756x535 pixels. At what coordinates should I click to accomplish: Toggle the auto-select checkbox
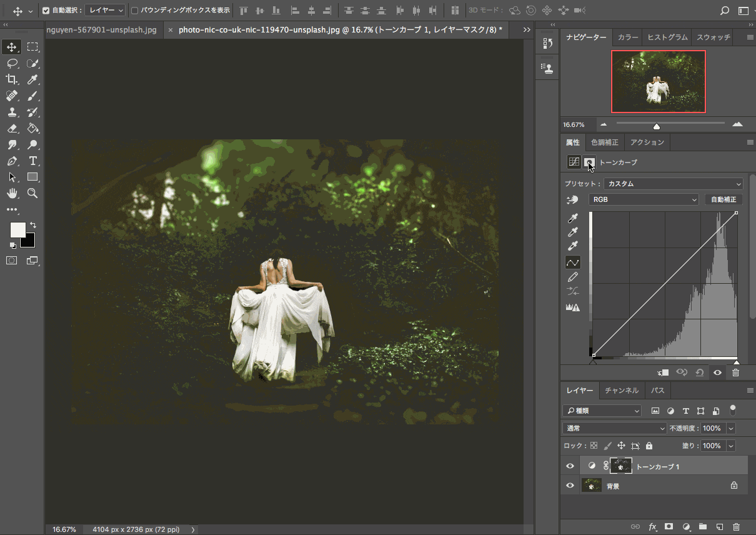pyautogui.click(x=46, y=11)
